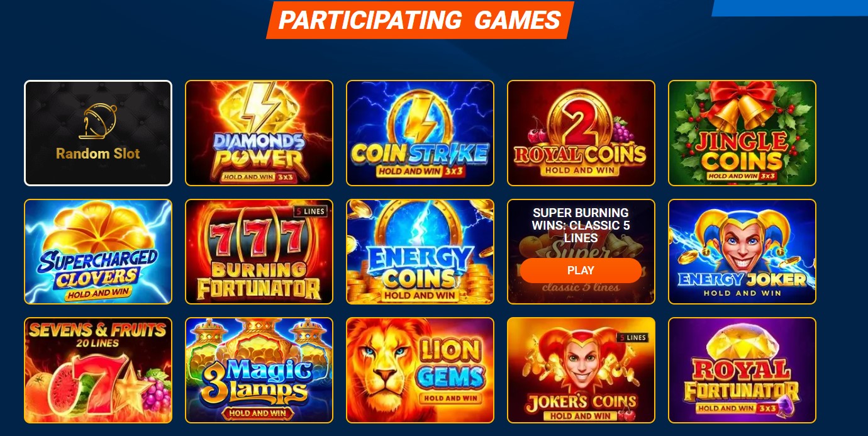868x436 pixels.
Task: Open Energy Joker Hold and Win
Action: 742,252
